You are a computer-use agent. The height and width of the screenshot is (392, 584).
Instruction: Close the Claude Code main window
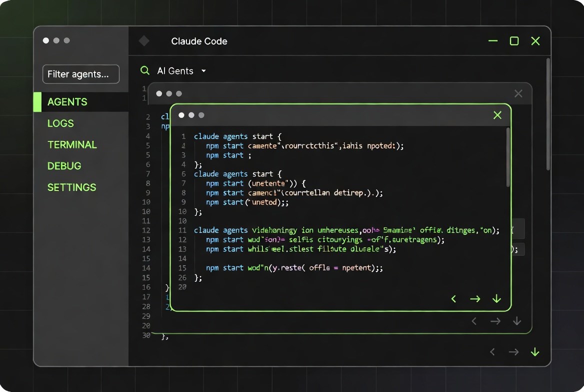[535, 40]
